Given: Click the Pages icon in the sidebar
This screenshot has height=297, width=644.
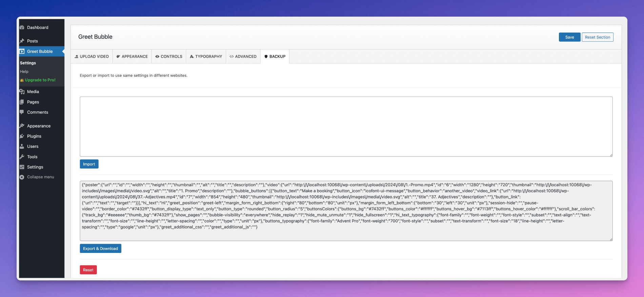Looking at the screenshot, I should click(22, 102).
